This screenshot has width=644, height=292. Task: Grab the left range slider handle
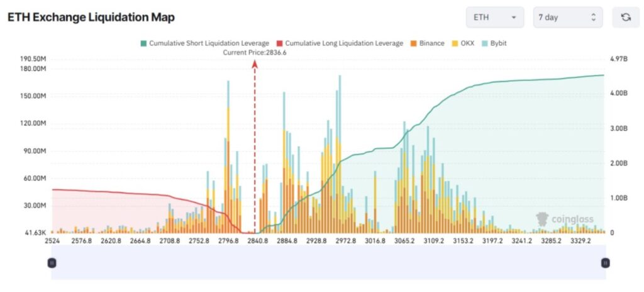(52, 262)
